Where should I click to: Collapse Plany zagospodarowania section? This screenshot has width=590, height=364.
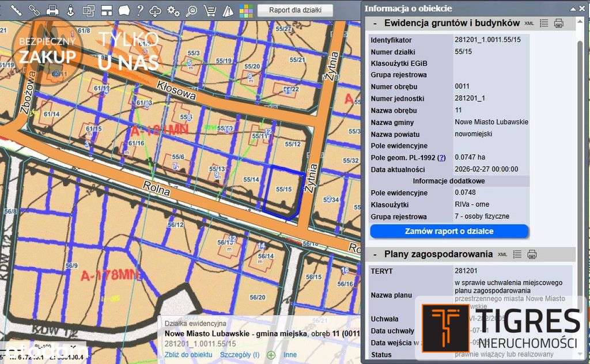click(375, 255)
